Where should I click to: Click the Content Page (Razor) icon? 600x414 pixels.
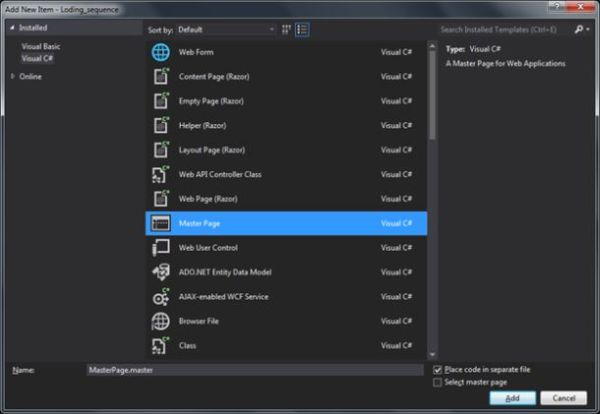161,76
